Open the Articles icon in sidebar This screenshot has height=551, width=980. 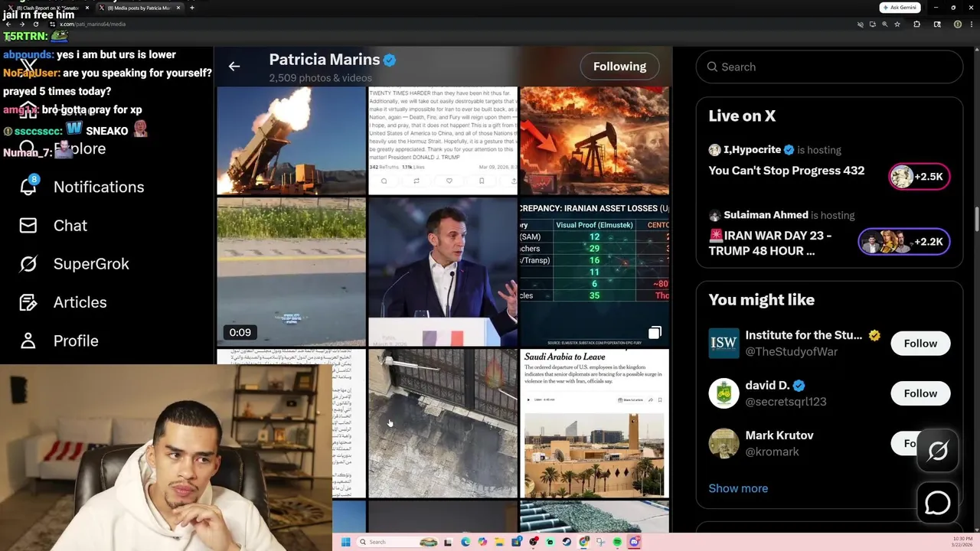[x=28, y=302]
